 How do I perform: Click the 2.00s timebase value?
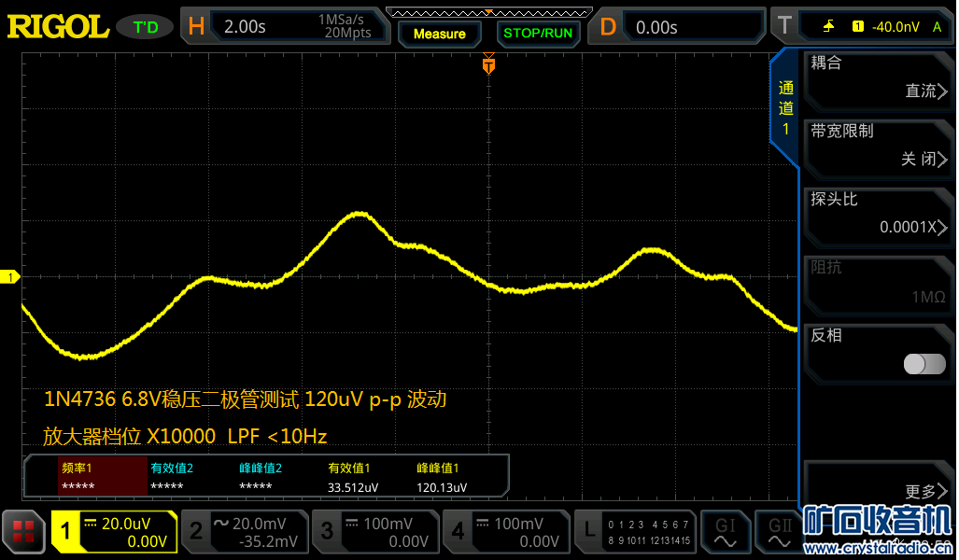tap(245, 27)
